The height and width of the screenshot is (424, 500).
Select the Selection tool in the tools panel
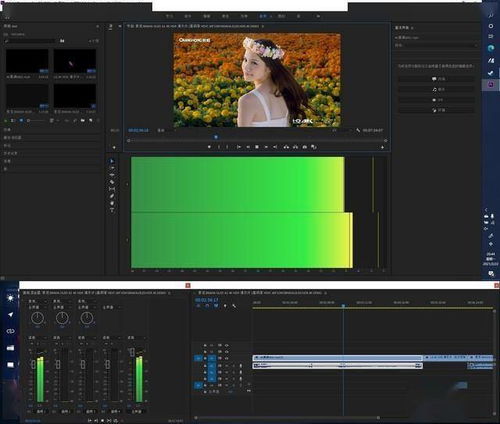pos(112,161)
